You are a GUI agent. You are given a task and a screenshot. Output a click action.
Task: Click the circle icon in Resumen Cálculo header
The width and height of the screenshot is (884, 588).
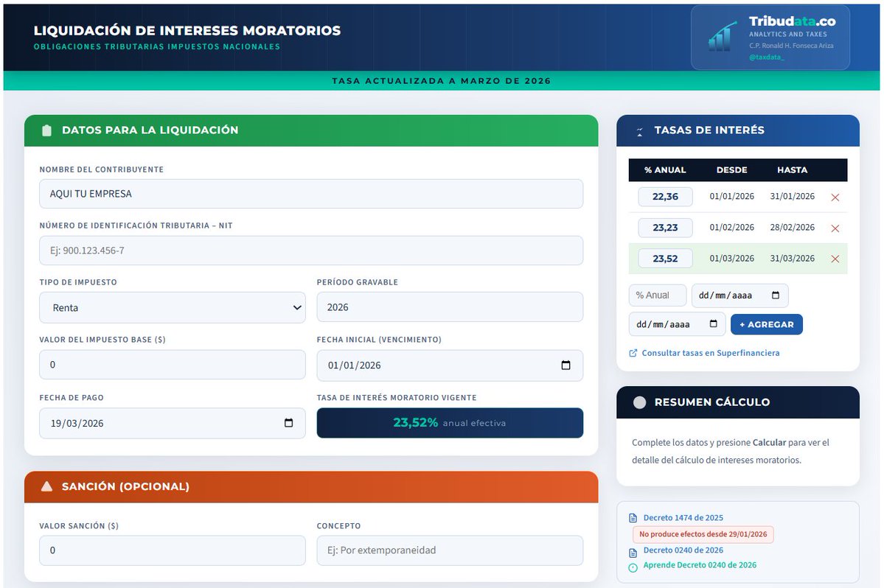639,402
